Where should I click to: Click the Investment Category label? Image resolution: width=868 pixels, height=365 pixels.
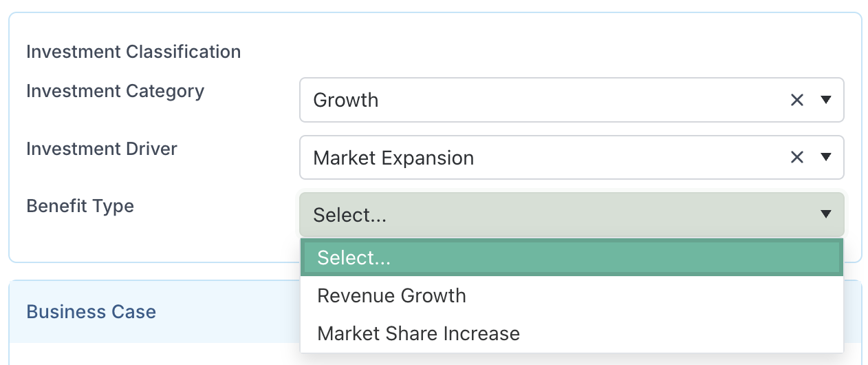pyautogui.click(x=115, y=91)
